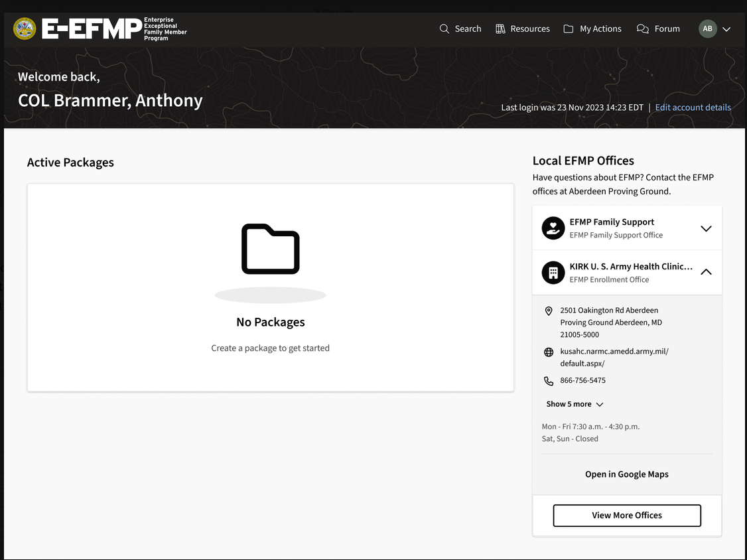Click the Edit account details link
The height and width of the screenshot is (560, 747).
pyautogui.click(x=693, y=107)
